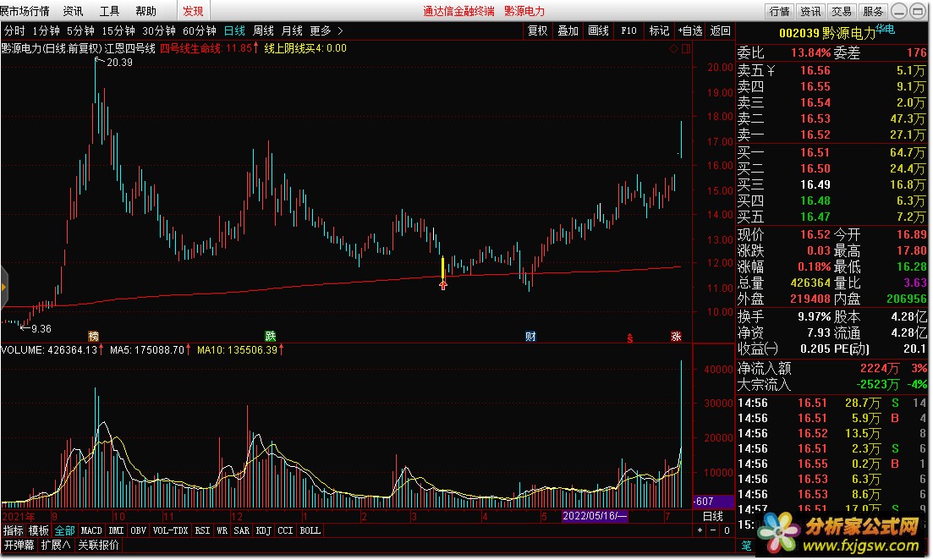Click the 服务 service button
This screenshot has height=560, width=933.
873,11
